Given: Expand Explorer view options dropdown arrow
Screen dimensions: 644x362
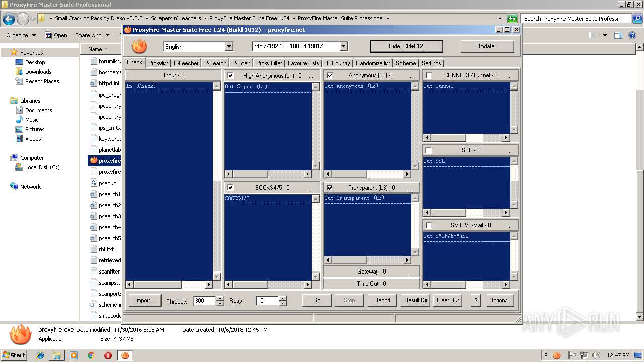Looking at the screenshot, I should tap(605, 35).
